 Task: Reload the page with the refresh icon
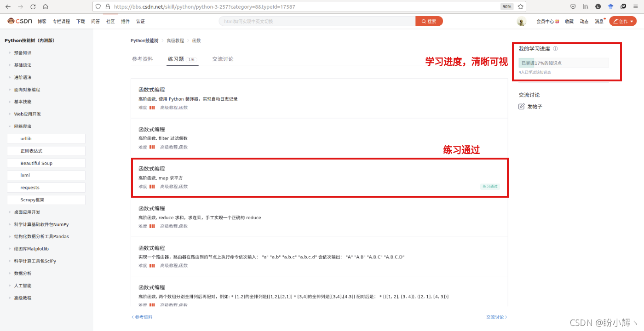[x=33, y=7]
